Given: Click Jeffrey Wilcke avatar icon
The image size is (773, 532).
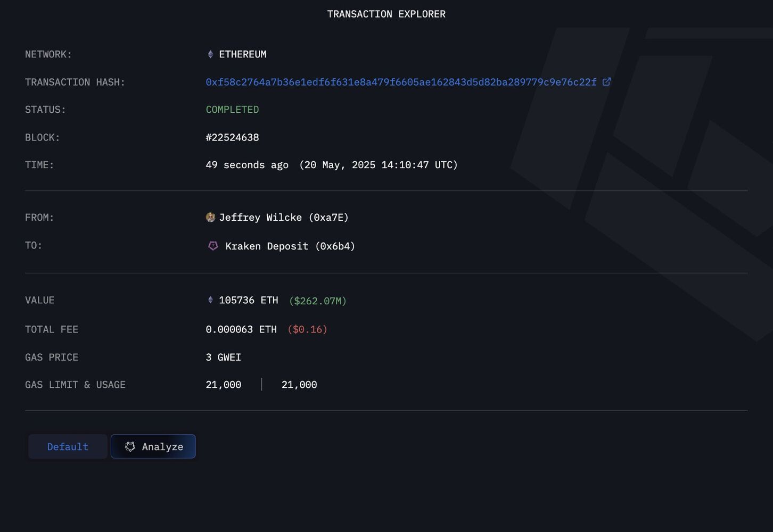Looking at the screenshot, I should pos(210,217).
